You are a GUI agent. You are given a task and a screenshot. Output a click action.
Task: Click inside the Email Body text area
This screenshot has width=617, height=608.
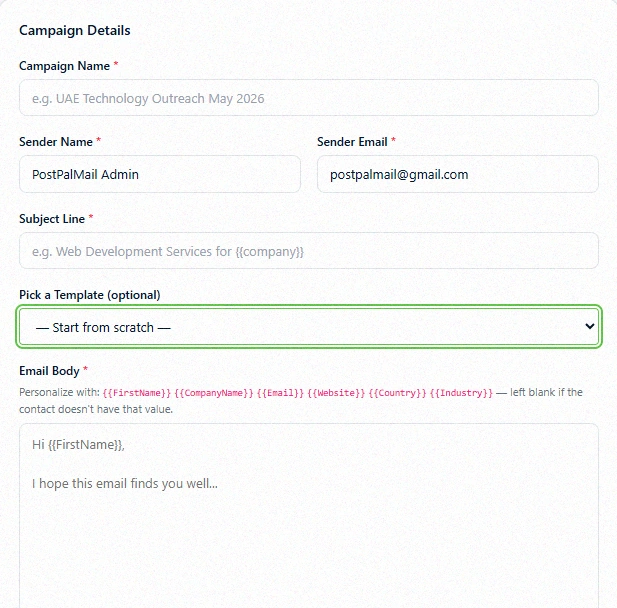pyautogui.click(x=309, y=516)
